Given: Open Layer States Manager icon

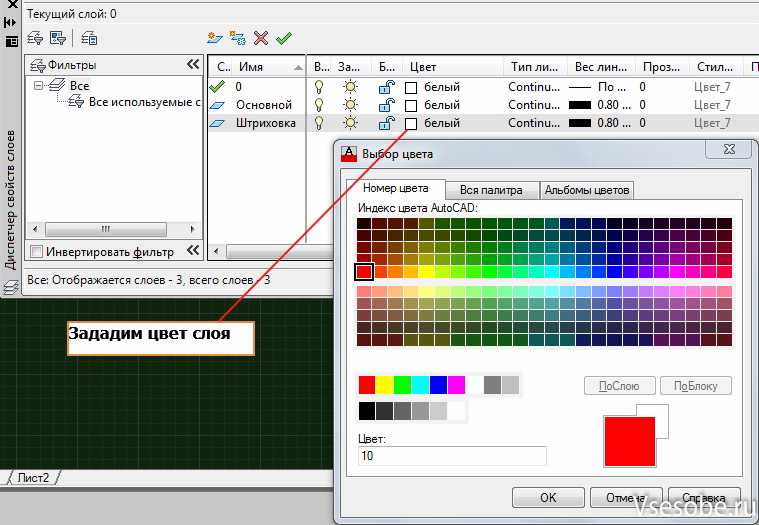Looking at the screenshot, I should 89,38.
